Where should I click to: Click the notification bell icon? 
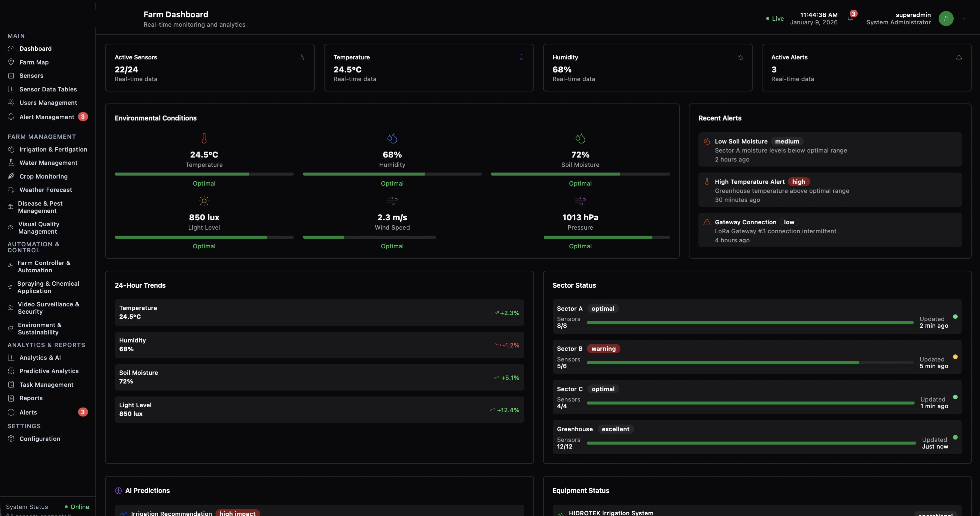click(x=850, y=18)
